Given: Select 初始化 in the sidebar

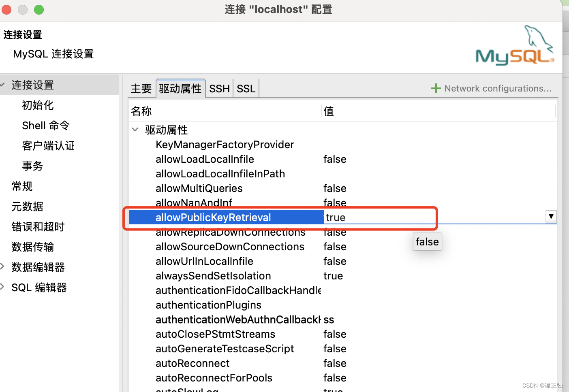Looking at the screenshot, I should 38,105.
